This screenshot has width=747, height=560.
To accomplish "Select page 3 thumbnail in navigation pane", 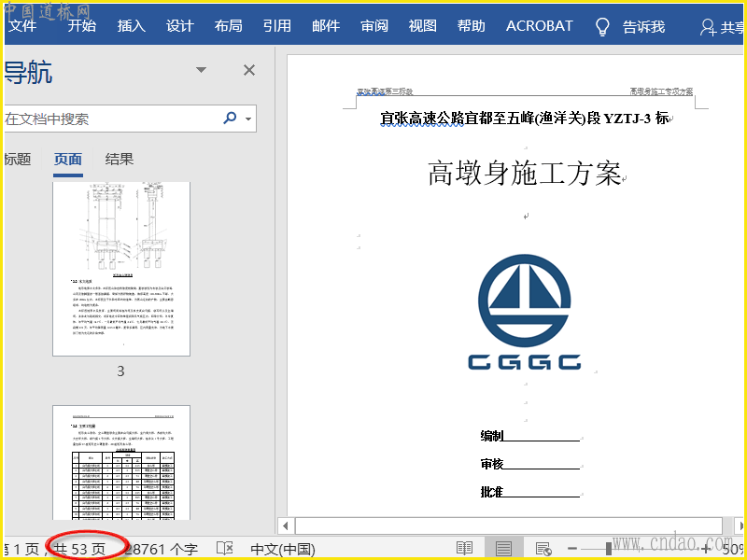I will [121, 269].
